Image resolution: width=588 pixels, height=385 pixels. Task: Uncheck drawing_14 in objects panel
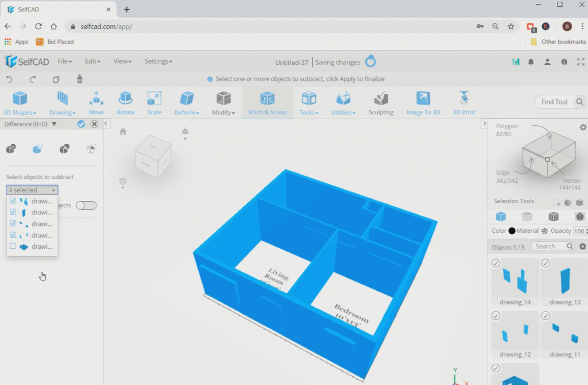[x=496, y=263]
